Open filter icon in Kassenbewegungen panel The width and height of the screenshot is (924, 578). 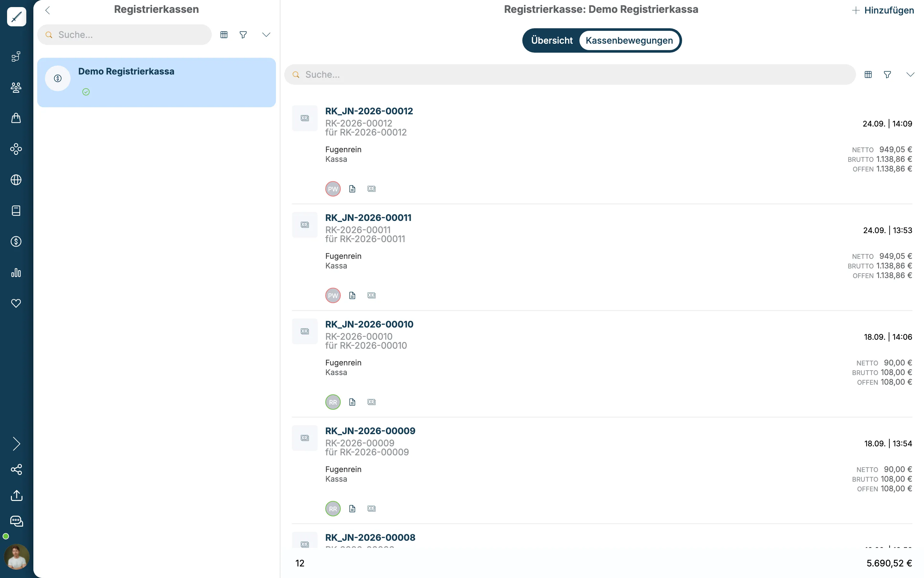coord(888,74)
